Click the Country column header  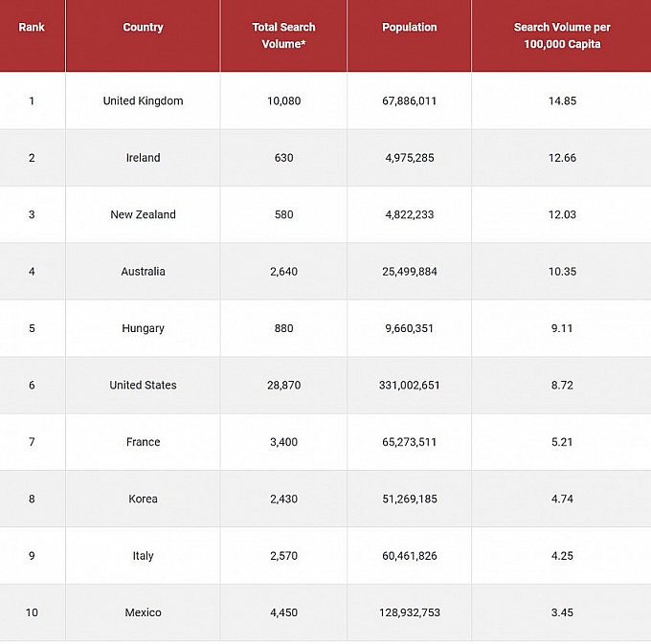pos(143,28)
